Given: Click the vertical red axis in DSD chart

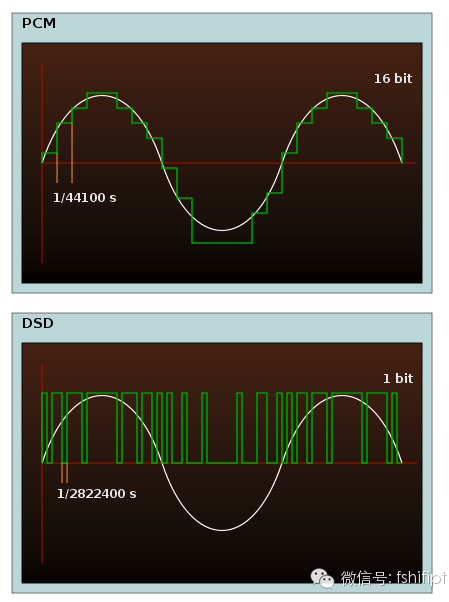Looking at the screenshot, I should click(42, 463).
